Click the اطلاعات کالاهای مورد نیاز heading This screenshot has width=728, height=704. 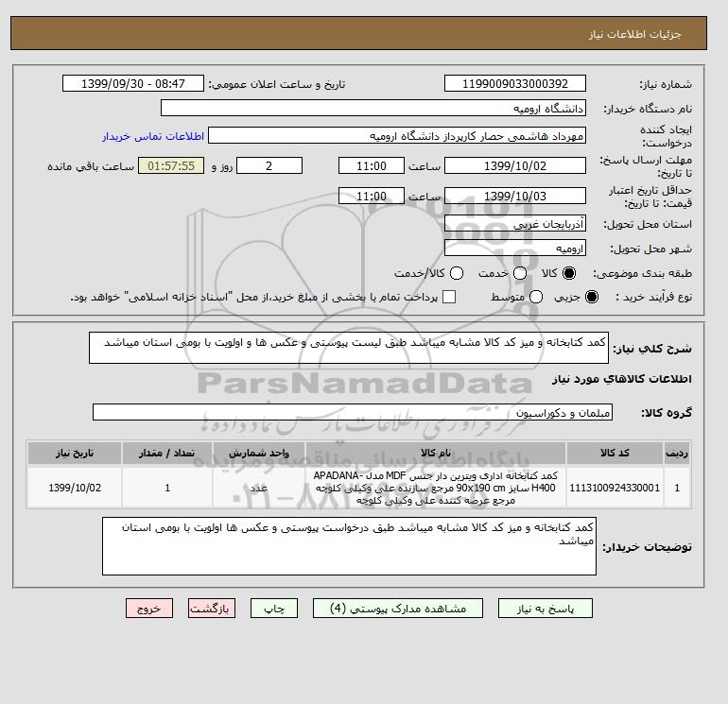(622, 379)
